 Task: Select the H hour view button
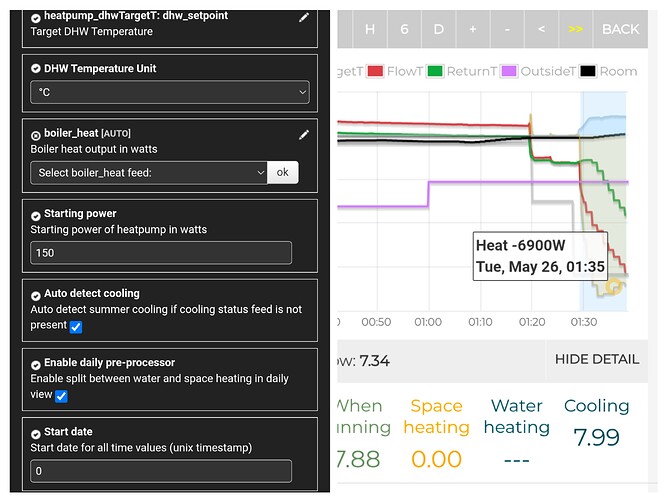[370, 29]
